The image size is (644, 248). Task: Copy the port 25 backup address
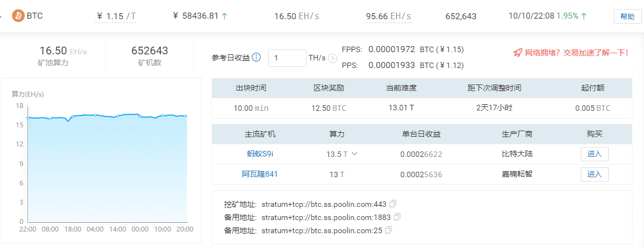(x=388, y=230)
